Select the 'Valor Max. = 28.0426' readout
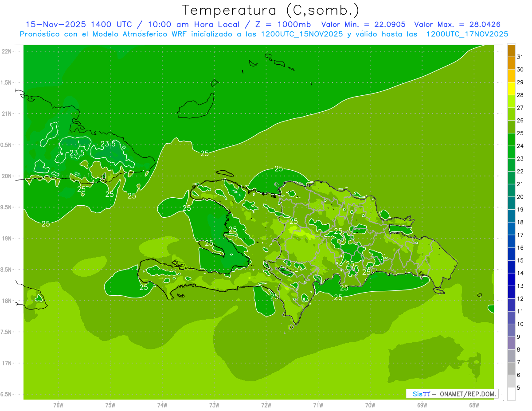 (457, 24)
